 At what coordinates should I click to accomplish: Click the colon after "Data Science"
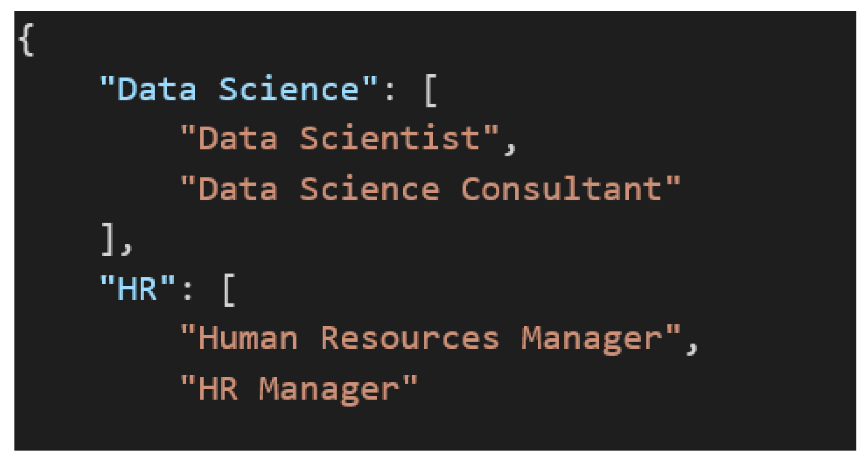(390, 90)
